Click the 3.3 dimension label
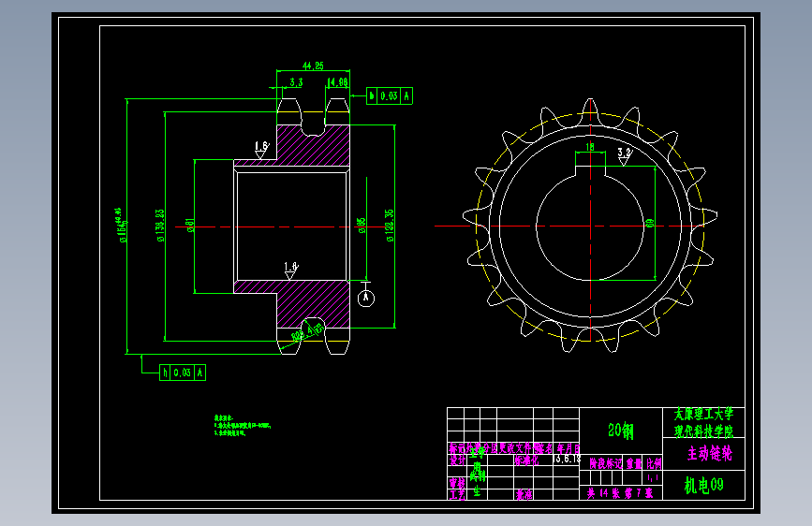Viewport: 812px width, 526px height. click(296, 82)
